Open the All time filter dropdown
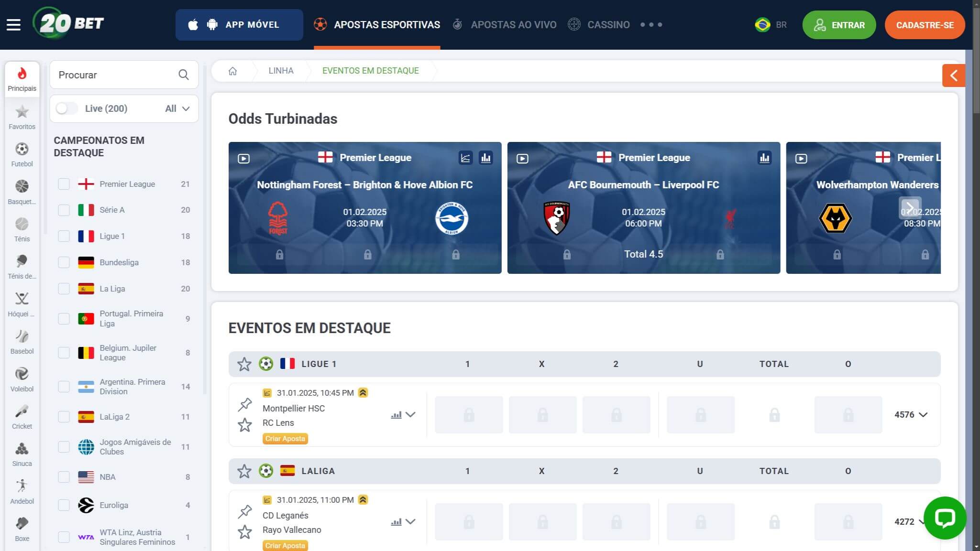This screenshot has width=980, height=551. click(177, 108)
